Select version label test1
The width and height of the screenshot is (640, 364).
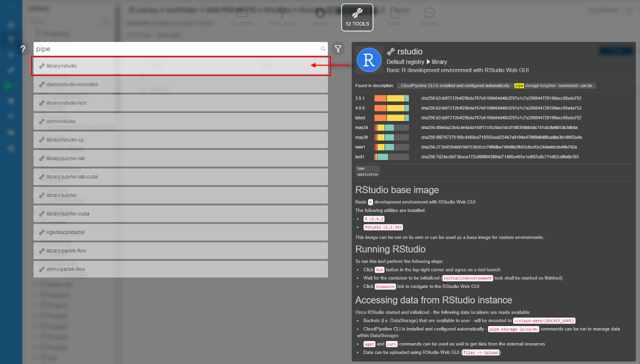coord(360,157)
